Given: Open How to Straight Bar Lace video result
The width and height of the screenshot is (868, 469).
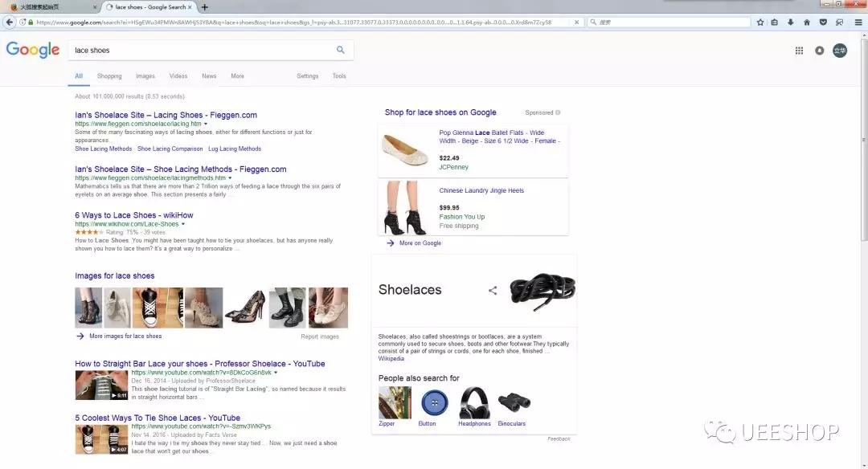Looking at the screenshot, I should (x=200, y=363).
